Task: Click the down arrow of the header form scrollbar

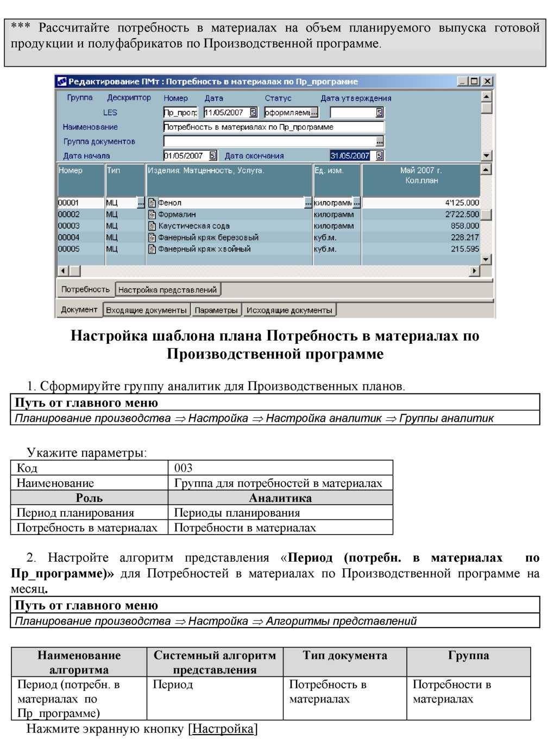Action: tap(486, 155)
